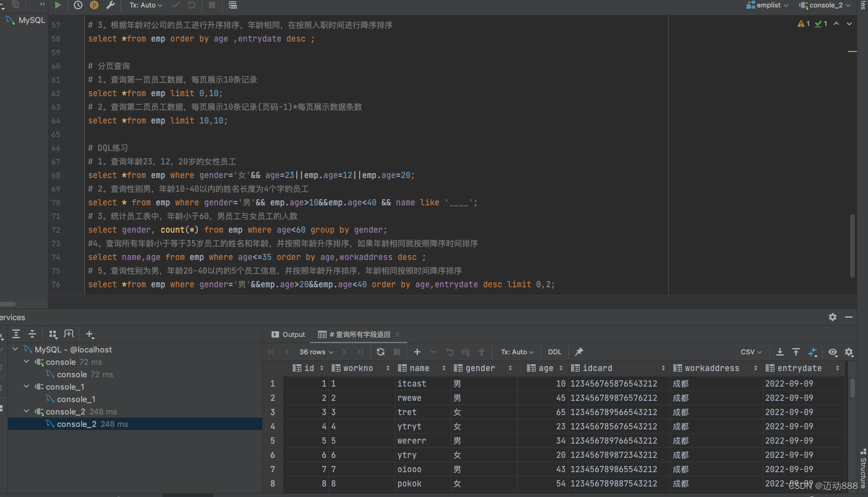Switch to the Output tab
This screenshot has width=868, height=497.
click(288, 334)
